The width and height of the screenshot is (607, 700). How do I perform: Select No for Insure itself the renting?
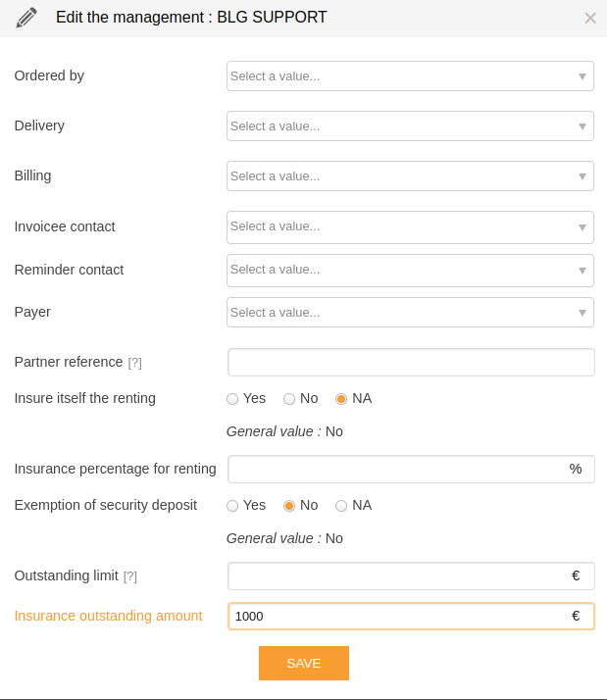tap(289, 399)
